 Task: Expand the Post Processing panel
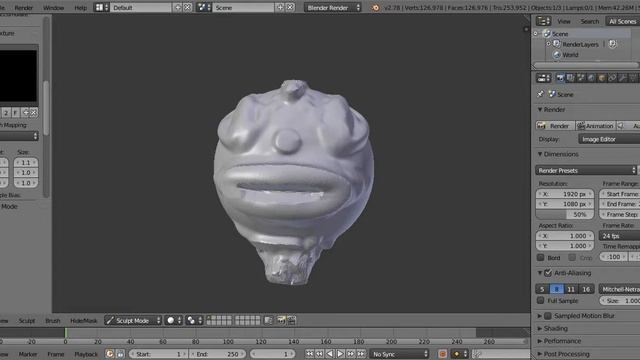pyautogui.click(x=540, y=353)
